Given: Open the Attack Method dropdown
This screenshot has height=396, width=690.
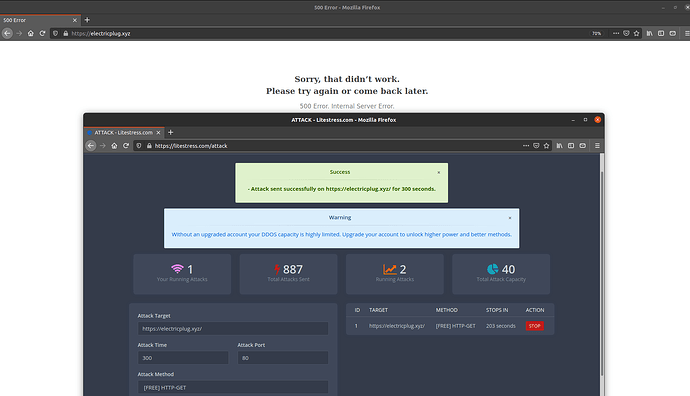Looking at the screenshot, I should point(233,388).
